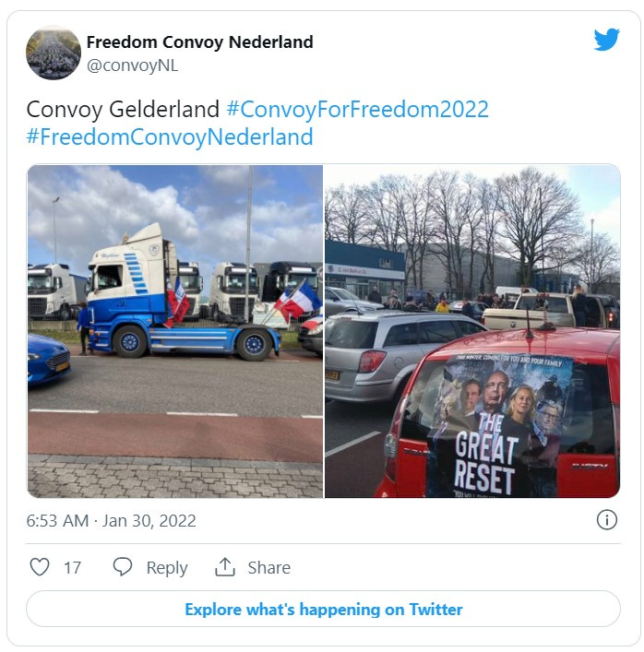The image size is (644, 652).
Task: Like the tweet with heart icon
Action: click(40, 567)
